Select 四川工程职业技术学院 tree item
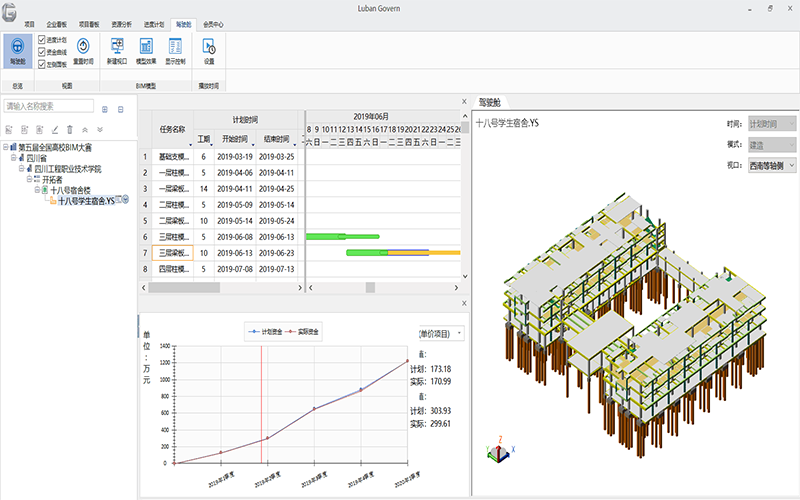 68,169
